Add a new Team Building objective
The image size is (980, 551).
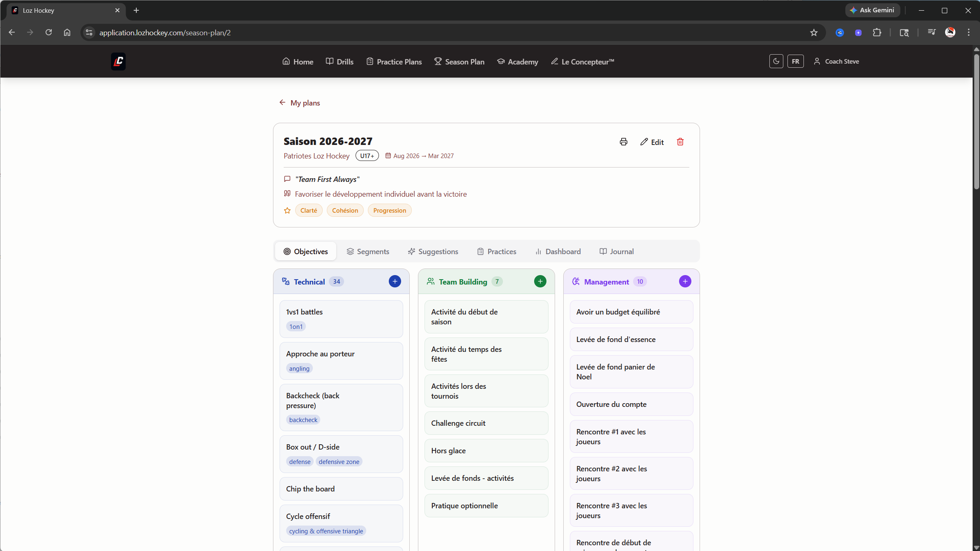click(x=540, y=282)
